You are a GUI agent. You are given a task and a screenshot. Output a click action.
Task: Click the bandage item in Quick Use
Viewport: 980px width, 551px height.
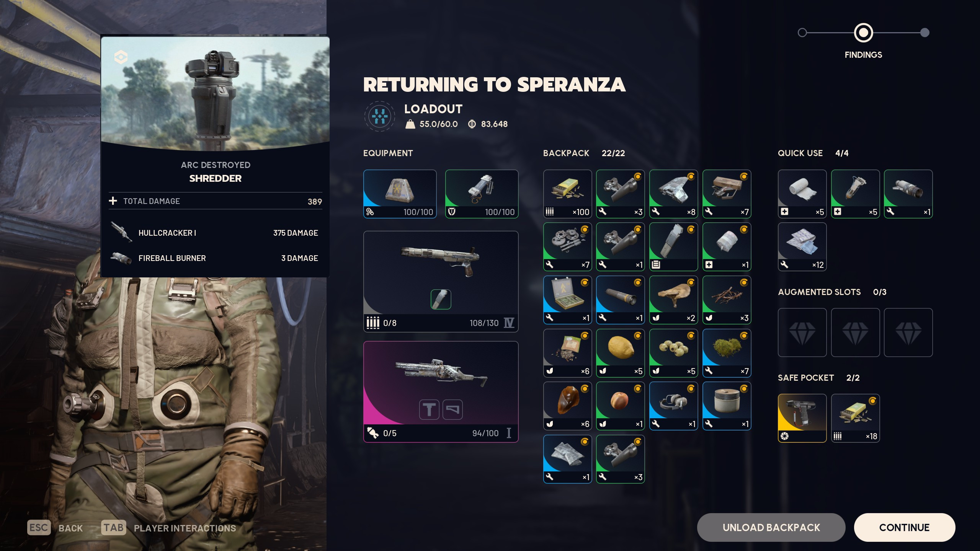(802, 194)
